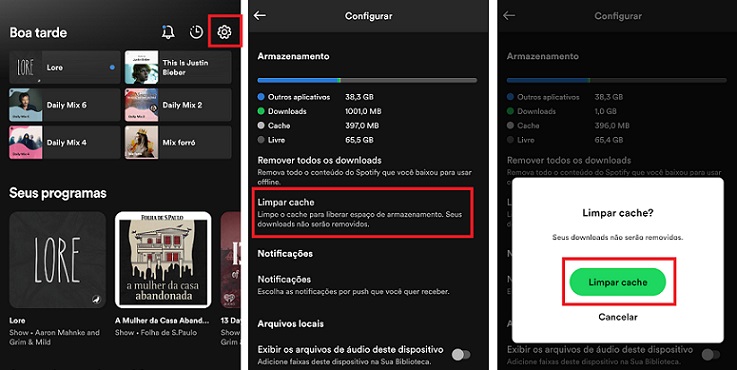Click Arquivos locais section heading

(x=290, y=323)
